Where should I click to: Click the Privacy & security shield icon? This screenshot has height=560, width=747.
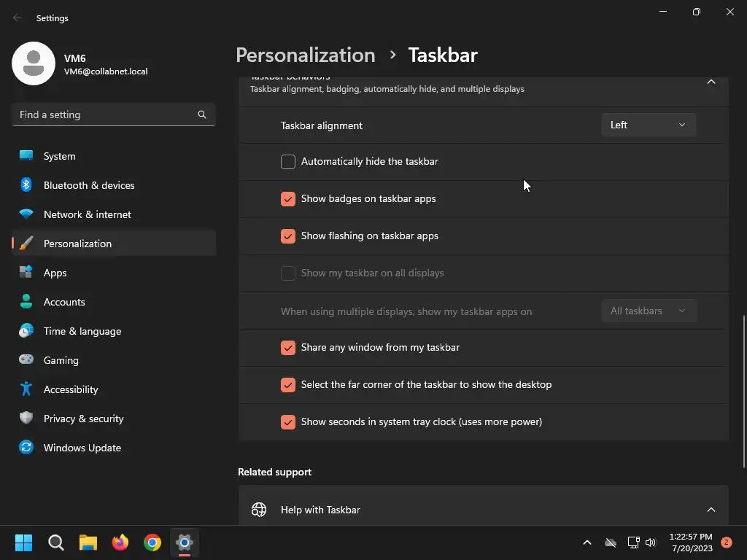26,418
